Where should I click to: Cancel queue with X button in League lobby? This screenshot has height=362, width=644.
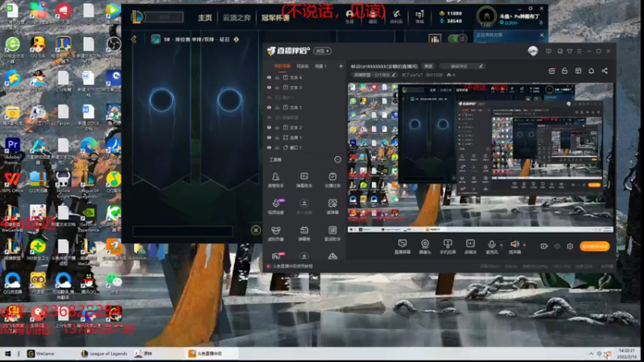[x=255, y=230]
